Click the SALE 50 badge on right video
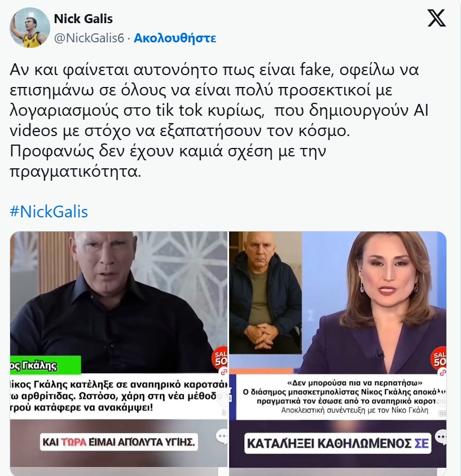The height and width of the screenshot is (476, 461). coord(439,357)
